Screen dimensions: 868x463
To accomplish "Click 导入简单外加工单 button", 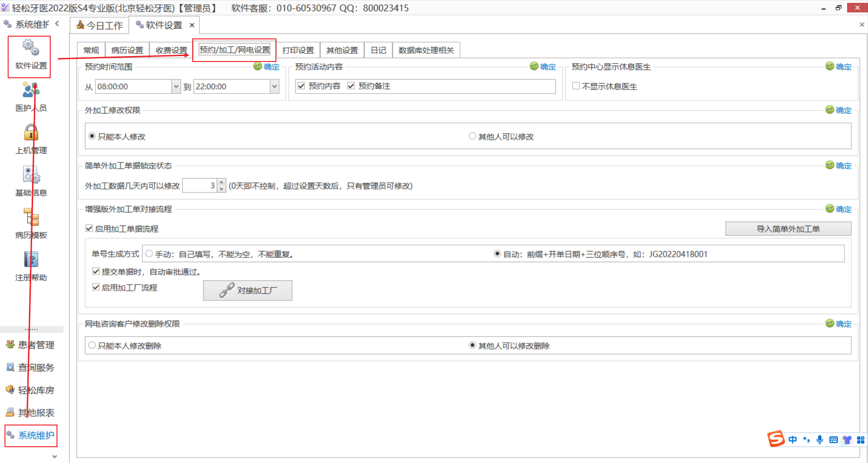I will (x=788, y=229).
